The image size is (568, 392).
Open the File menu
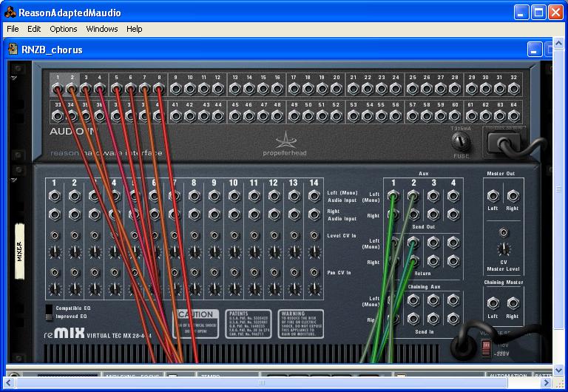click(13, 29)
